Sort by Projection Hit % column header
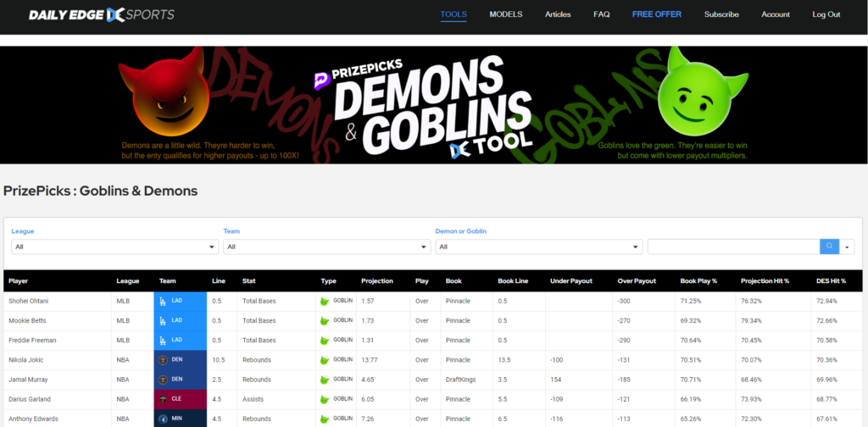 [x=765, y=281]
